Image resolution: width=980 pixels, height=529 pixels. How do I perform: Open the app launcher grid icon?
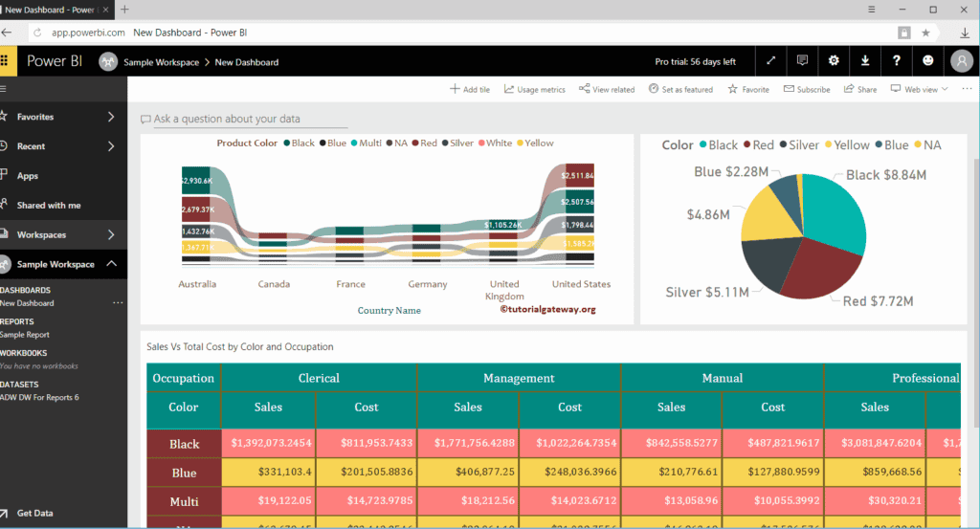5,61
